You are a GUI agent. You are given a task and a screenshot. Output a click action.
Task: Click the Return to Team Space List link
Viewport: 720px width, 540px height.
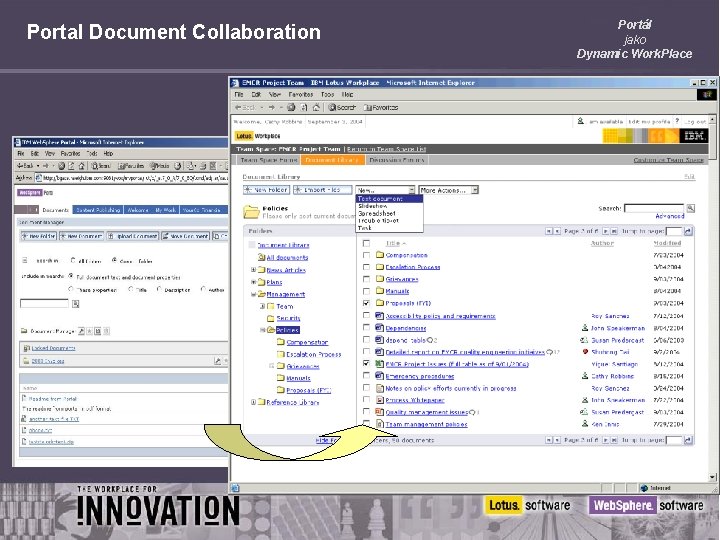[x=386, y=149]
